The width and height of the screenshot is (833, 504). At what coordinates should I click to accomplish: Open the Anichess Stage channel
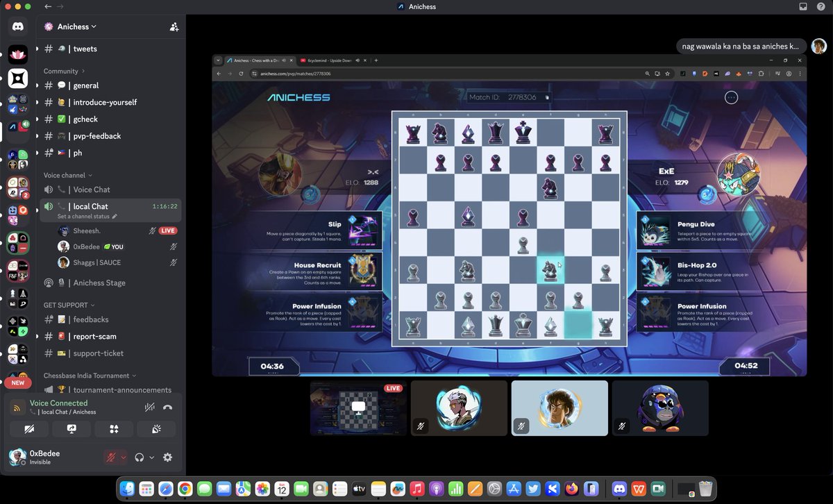coord(111,283)
